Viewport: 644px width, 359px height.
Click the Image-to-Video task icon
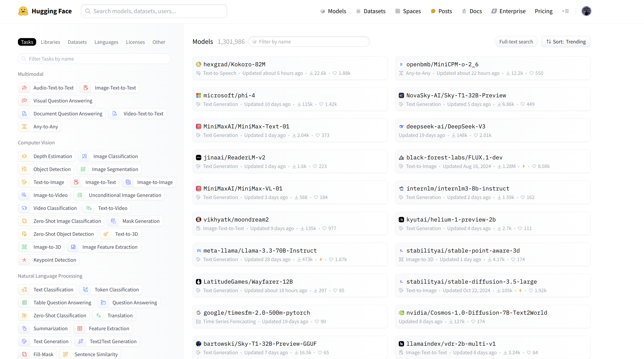tap(25, 195)
